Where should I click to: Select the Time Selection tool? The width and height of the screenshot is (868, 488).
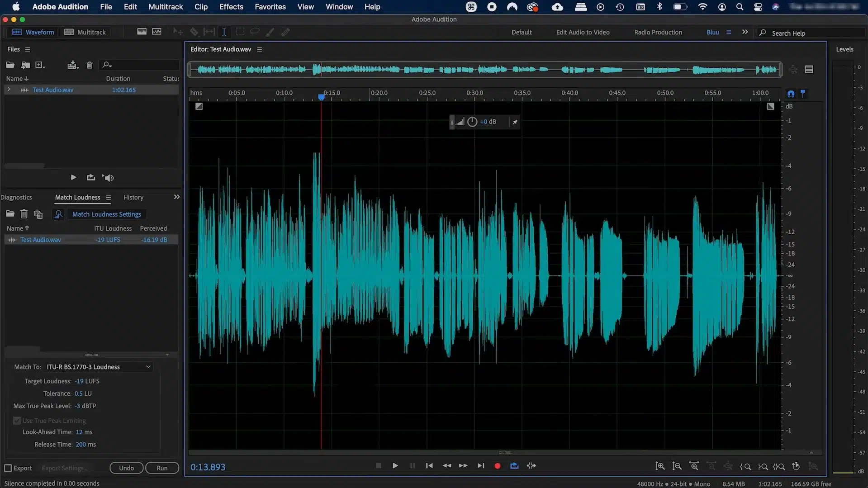(224, 32)
